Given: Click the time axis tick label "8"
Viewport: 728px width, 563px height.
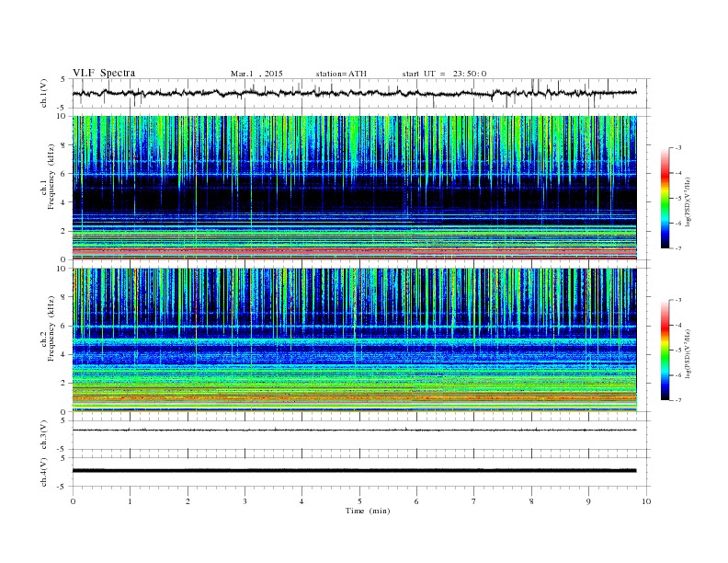Looking at the screenshot, I should point(531,501).
